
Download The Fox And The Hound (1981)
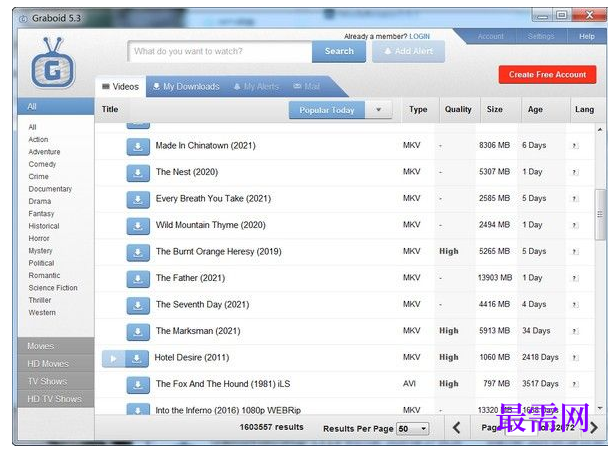point(138,385)
